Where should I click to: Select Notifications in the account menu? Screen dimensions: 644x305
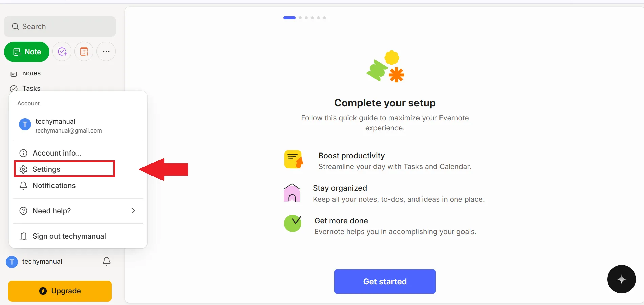tap(53, 186)
